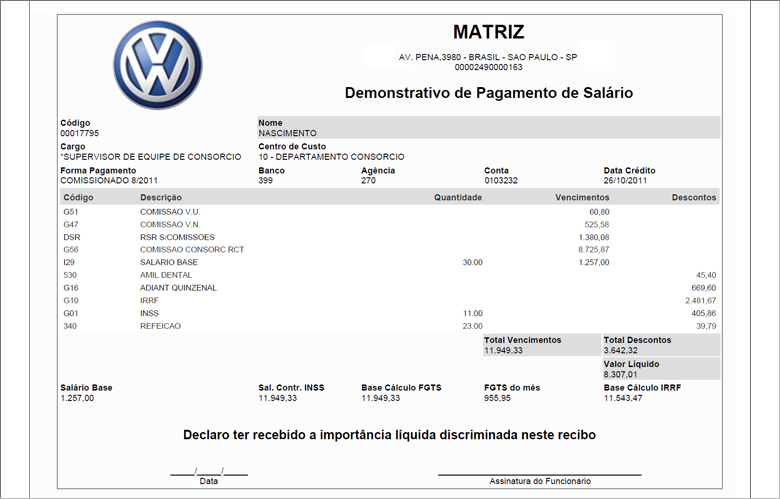The height and width of the screenshot is (499, 780).
Task: Select the INSS row description
Action: tap(149, 313)
